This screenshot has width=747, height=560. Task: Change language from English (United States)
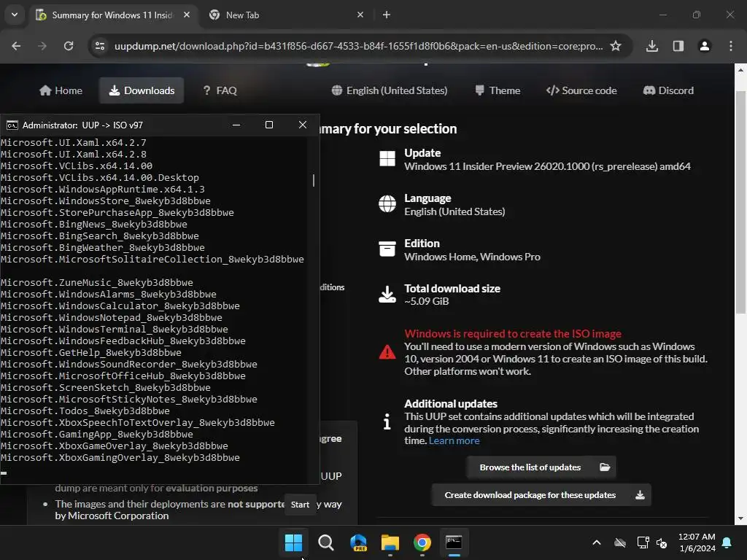click(390, 90)
